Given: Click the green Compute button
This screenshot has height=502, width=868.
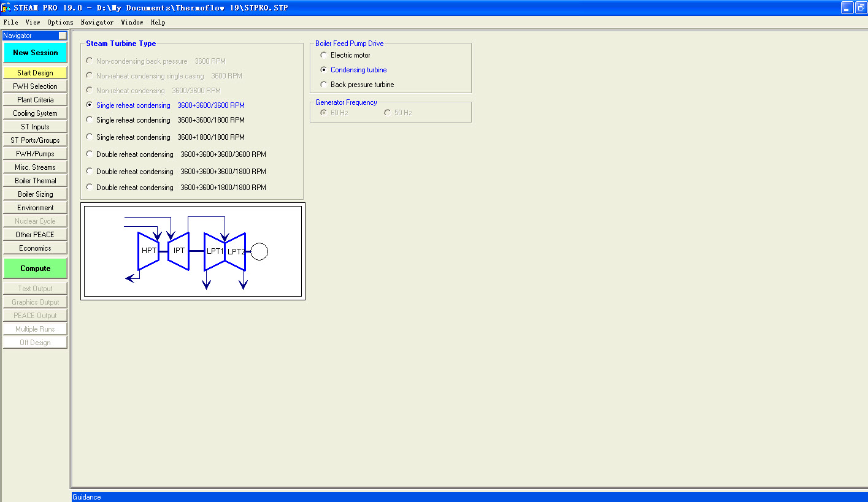Looking at the screenshot, I should point(35,268).
